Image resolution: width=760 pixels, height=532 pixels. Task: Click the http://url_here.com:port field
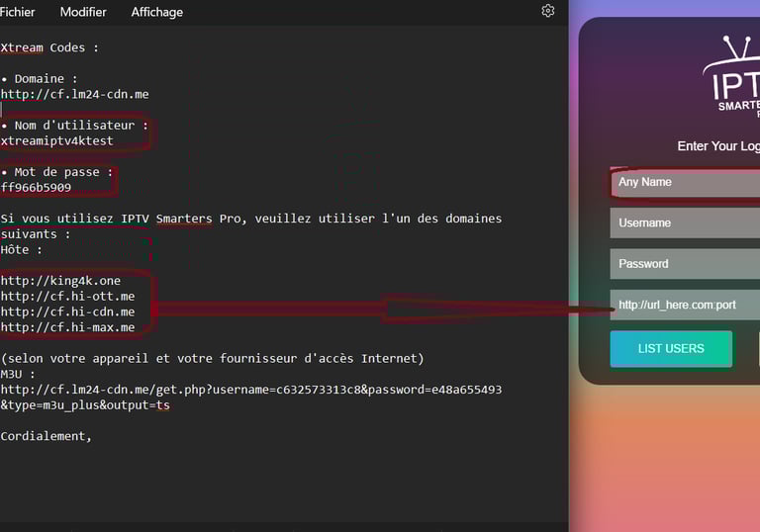tap(685, 305)
